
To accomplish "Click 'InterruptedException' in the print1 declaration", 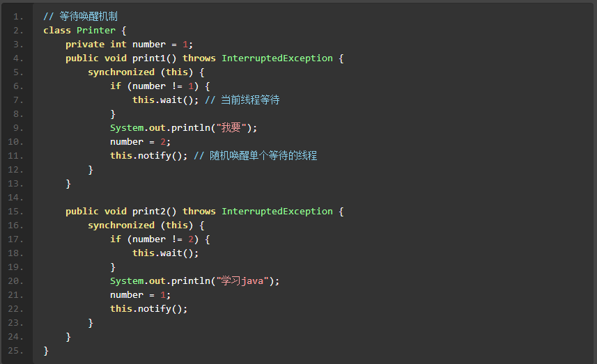I will point(277,58).
